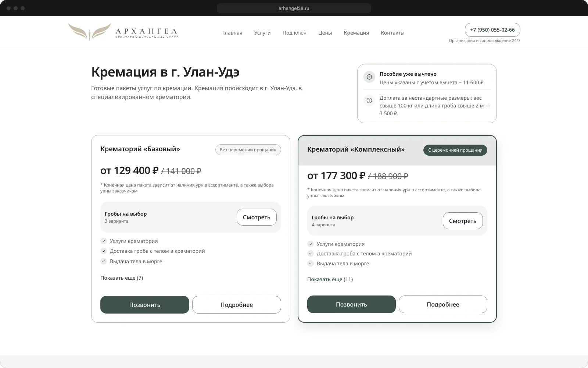Expand Показать еще (11) in Комплексный card
This screenshot has height=368, width=588.
point(330,279)
